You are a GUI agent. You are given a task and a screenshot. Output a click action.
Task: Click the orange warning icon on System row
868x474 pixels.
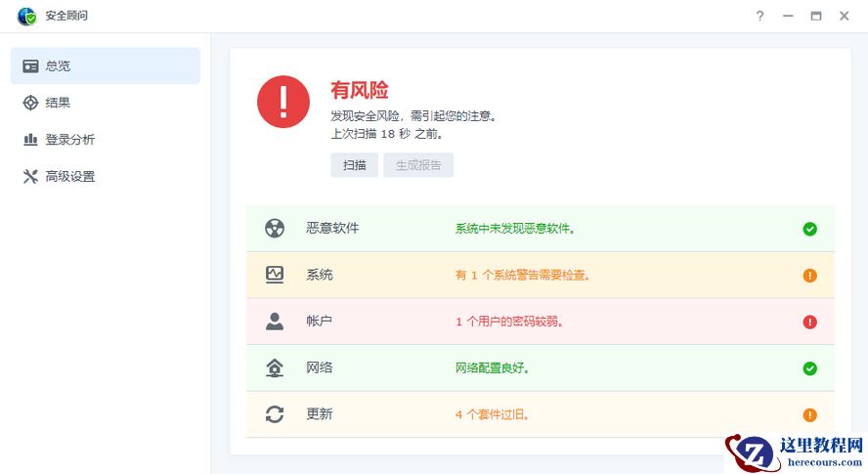tap(809, 276)
